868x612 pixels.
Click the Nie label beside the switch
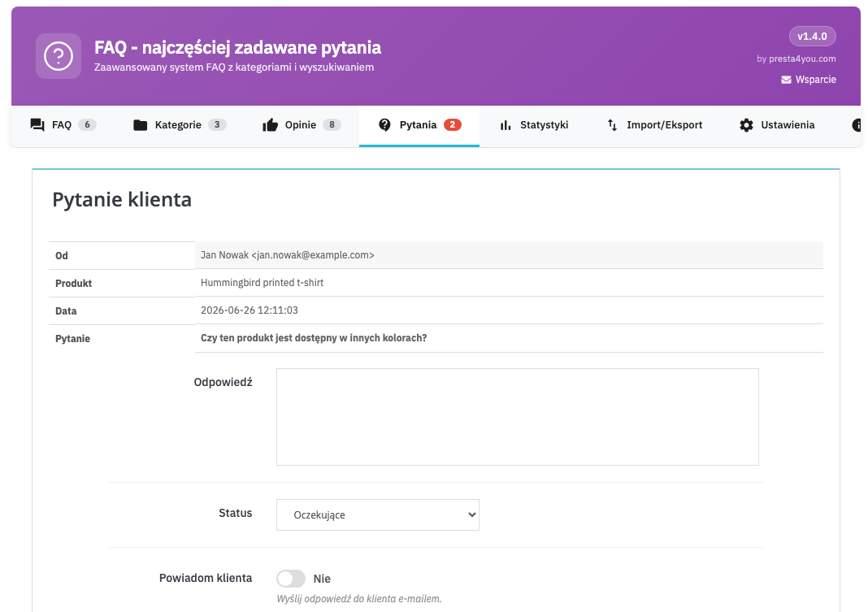coord(322,579)
